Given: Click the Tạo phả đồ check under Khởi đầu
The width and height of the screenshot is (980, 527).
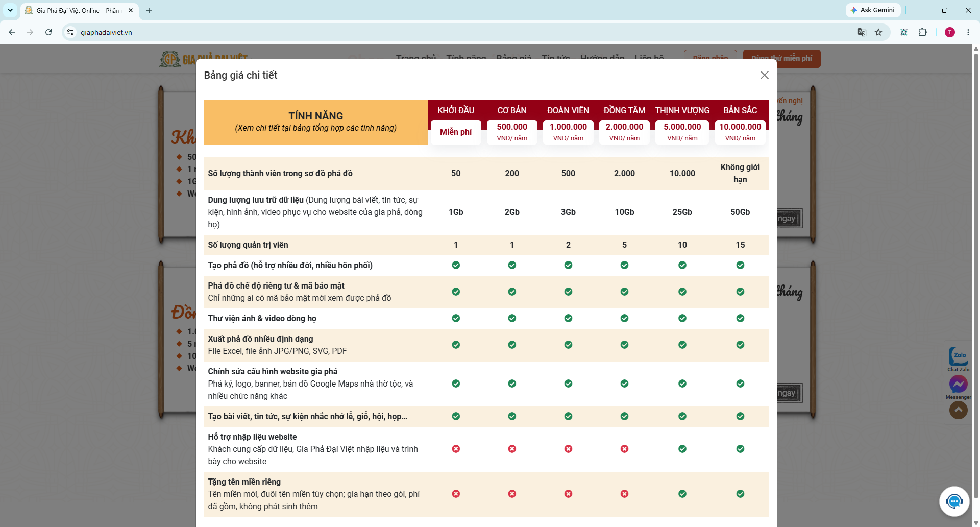Looking at the screenshot, I should (456, 265).
